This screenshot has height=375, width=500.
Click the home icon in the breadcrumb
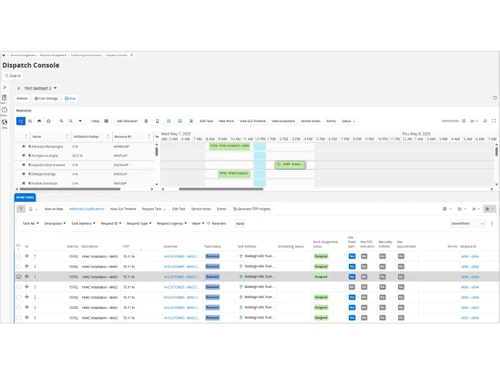[x=4, y=55]
